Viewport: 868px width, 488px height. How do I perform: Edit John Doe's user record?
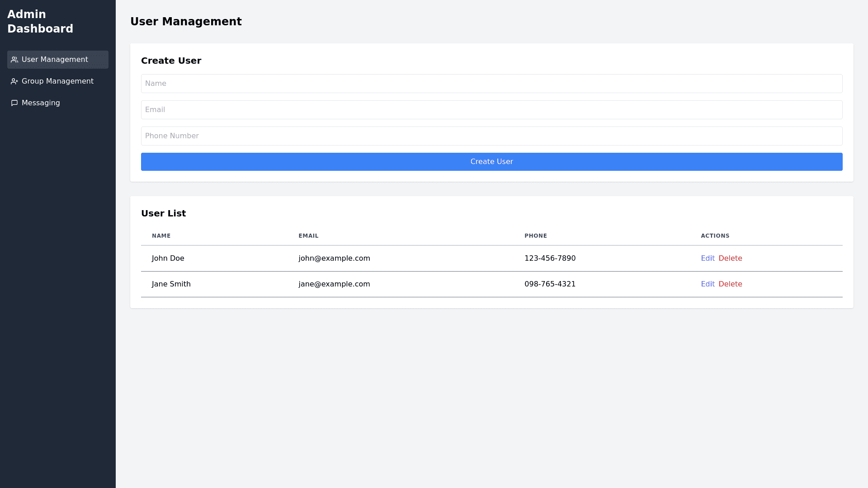point(708,258)
